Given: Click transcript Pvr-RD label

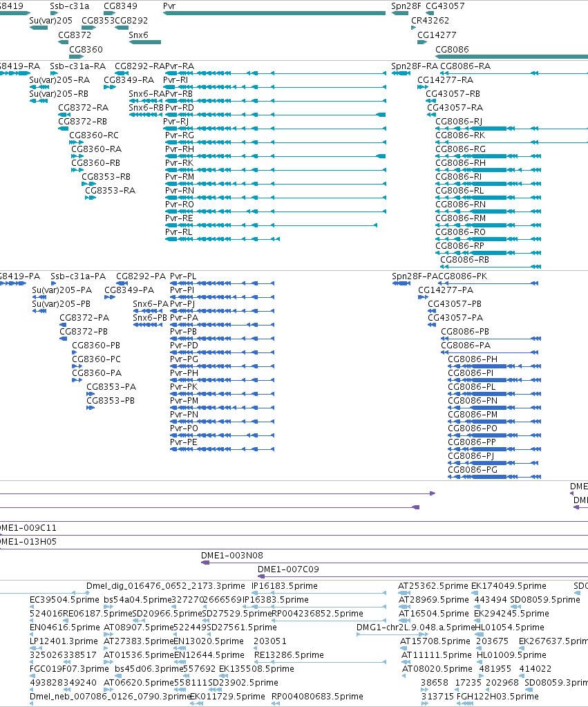Looking at the screenshot, I should coord(180,107).
